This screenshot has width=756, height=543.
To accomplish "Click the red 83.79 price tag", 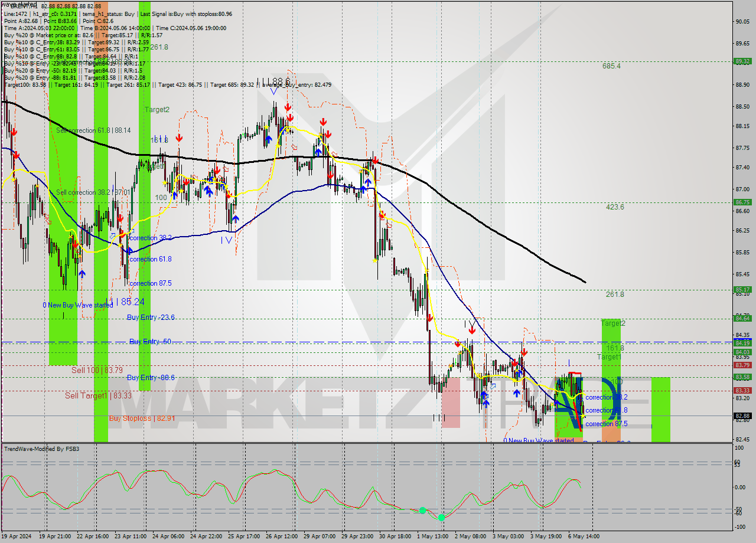I will (742, 365).
